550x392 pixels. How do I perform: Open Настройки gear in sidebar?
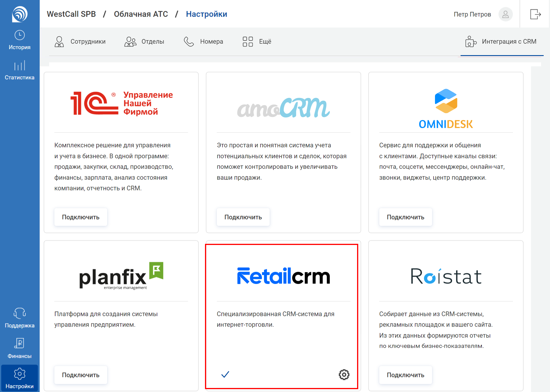(x=20, y=374)
